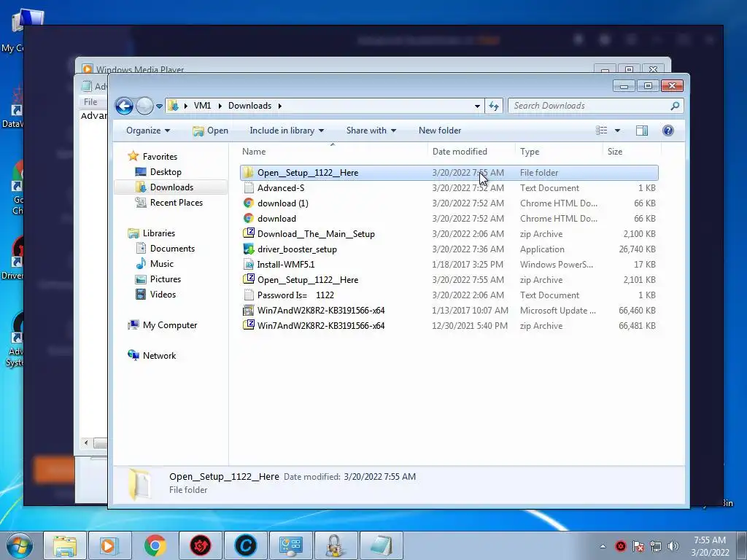The image size is (747, 560).
Task: Sort by Size column header
Action: coord(614,152)
